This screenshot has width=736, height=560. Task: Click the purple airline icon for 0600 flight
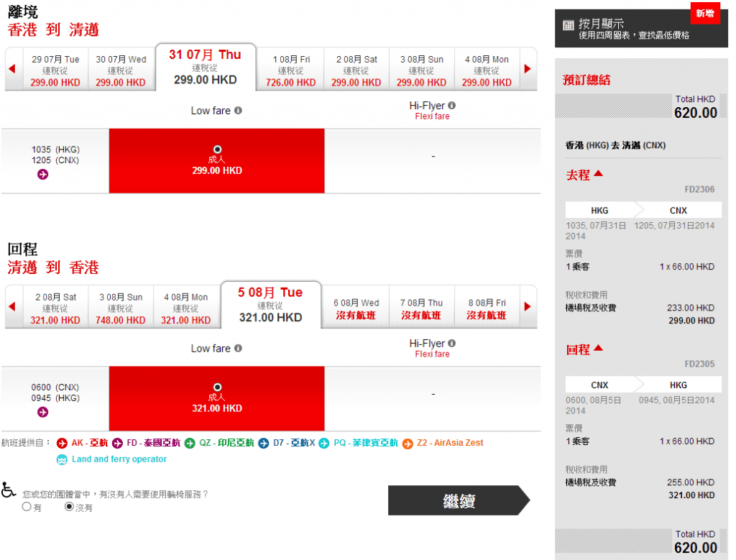pyautogui.click(x=42, y=412)
